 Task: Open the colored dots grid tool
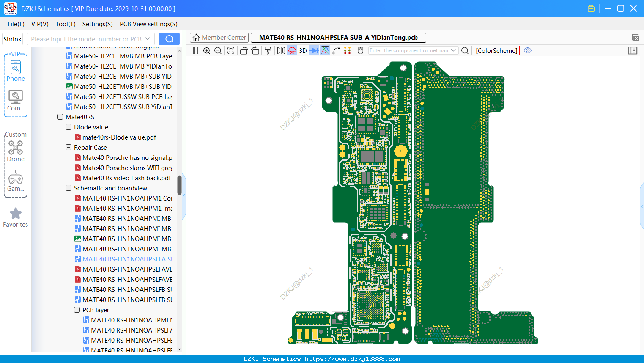coord(347,50)
